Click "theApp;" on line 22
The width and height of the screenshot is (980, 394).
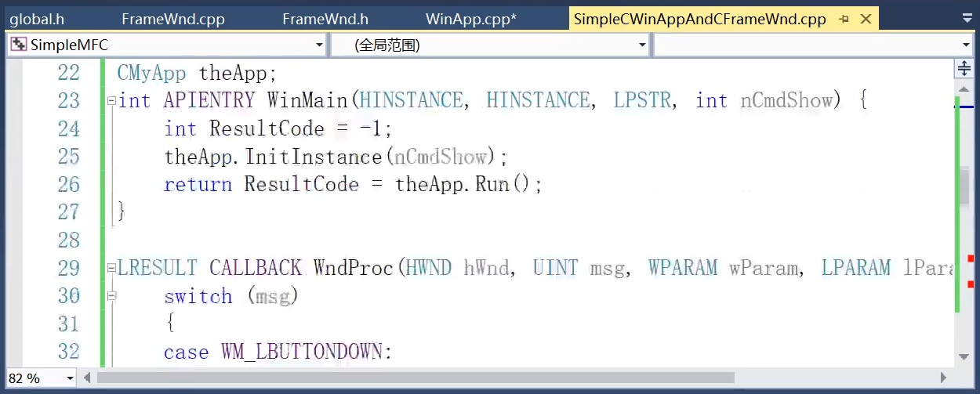point(238,73)
